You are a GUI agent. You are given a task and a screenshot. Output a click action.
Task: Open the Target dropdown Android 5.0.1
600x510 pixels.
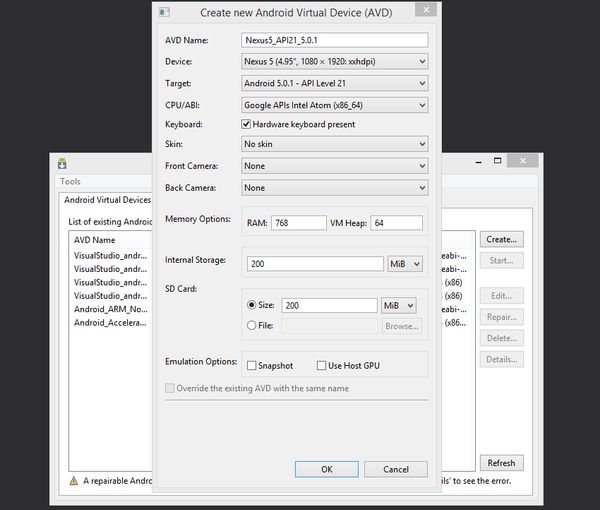tap(334, 83)
